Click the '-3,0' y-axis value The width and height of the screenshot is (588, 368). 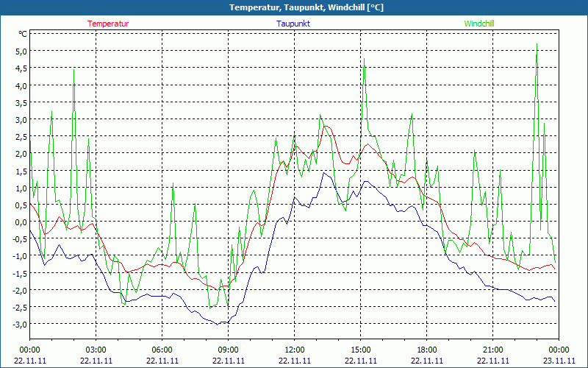coord(21,325)
